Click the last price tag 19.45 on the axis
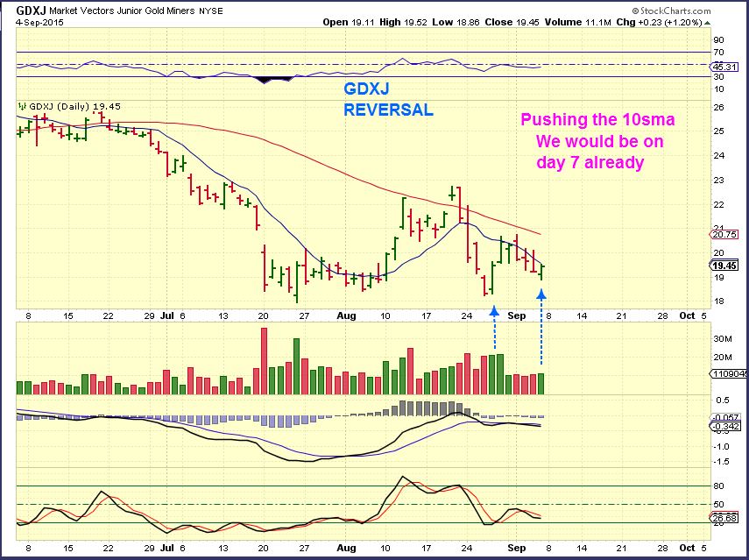The height and width of the screenshot is (560, 749). click(725, 266)
